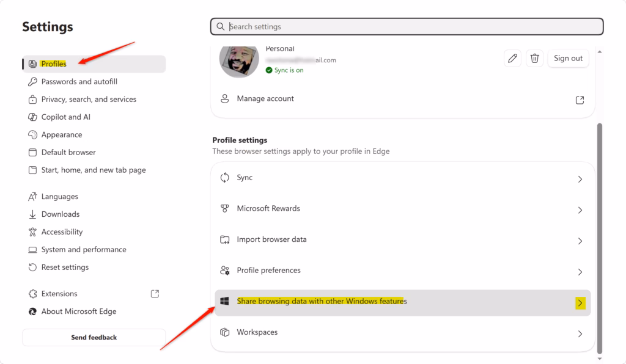Click the Languages icon

32,197
